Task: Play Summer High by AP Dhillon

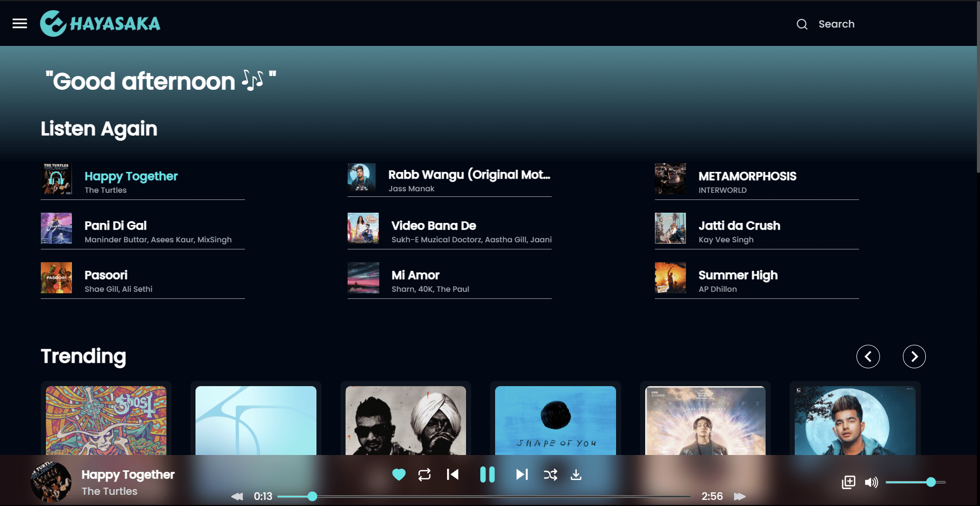Action: point(738,275)
